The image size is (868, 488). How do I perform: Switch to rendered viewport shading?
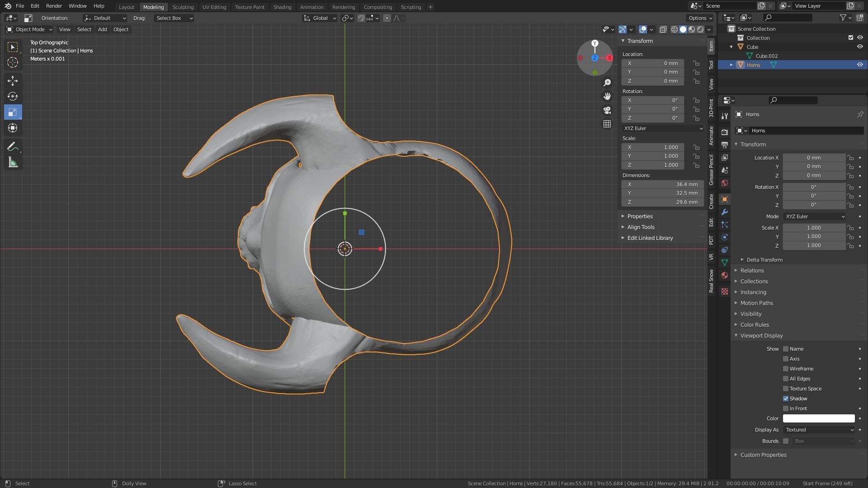click(700, 29)
